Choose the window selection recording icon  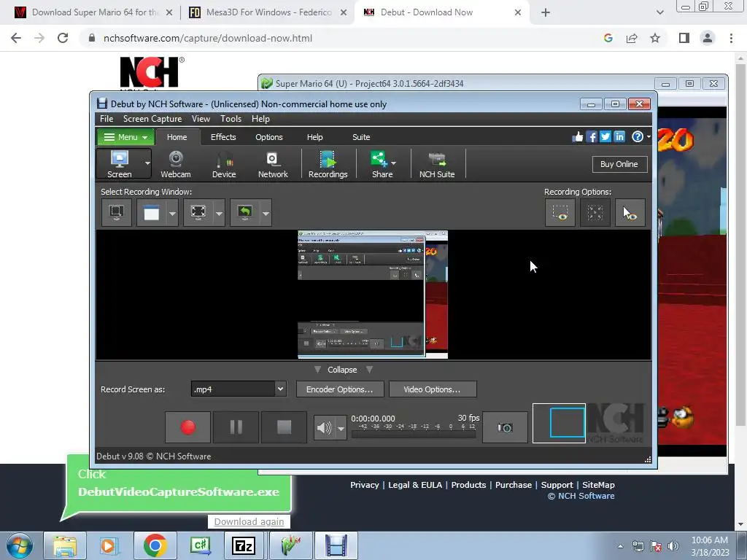152,212
